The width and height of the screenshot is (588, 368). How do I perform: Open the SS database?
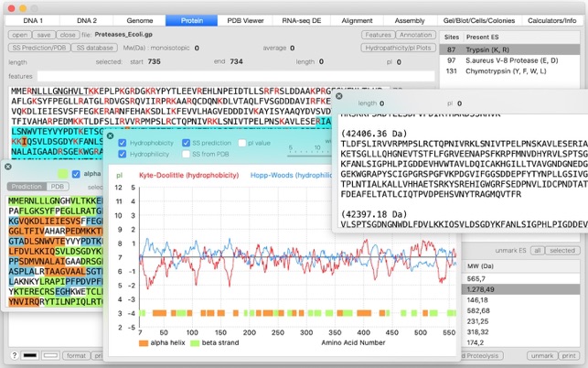click(x=94, y=48)
